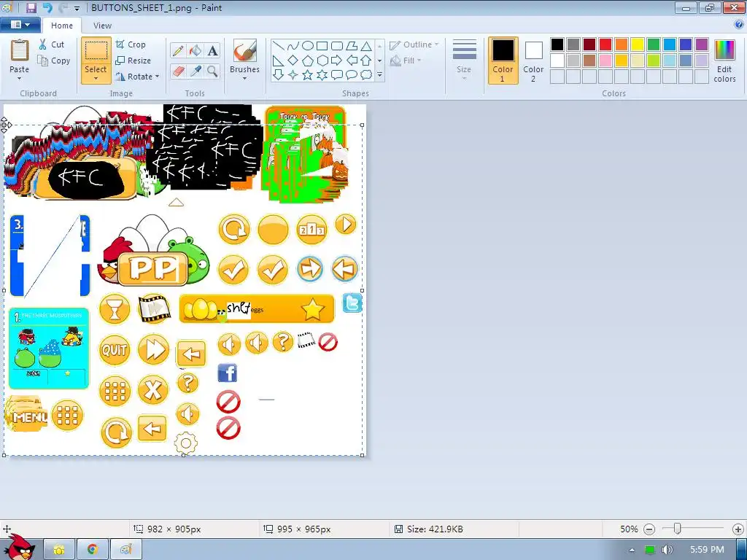The image size is (747, 560).
Task: Choose the Right arrow shape
Action: pyautogui.click(x=337, y=61)
